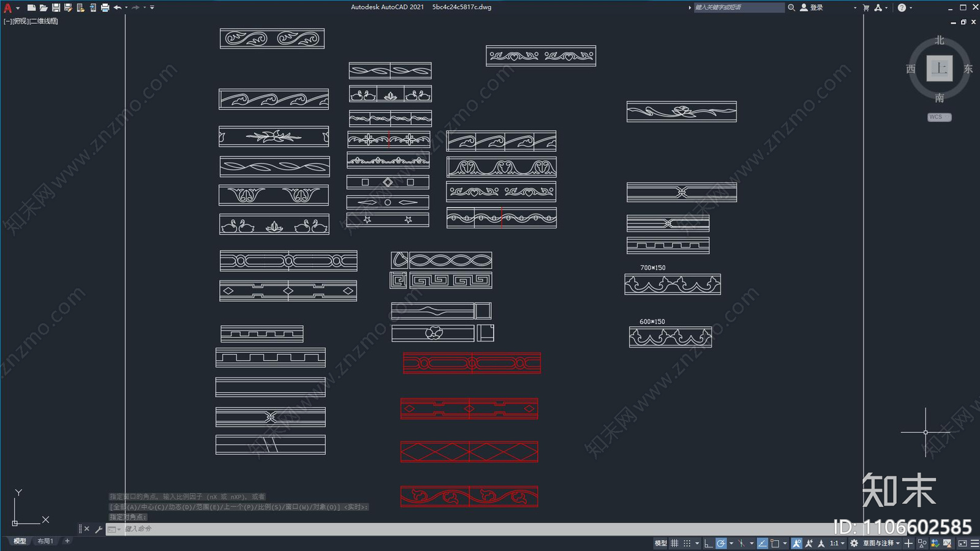
Task: Toggle the drawing grid display
Action: click(x=674, y=543)
